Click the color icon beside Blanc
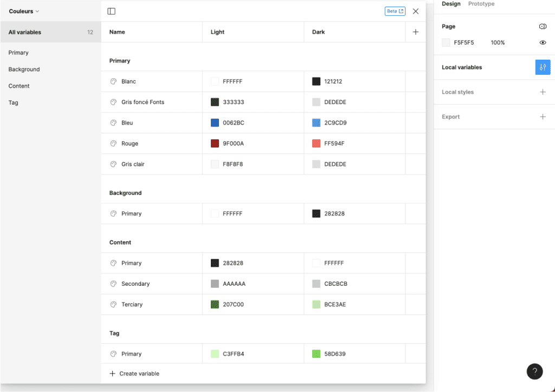The height and width of the screenshot is (392, 555). coord(113,81)
